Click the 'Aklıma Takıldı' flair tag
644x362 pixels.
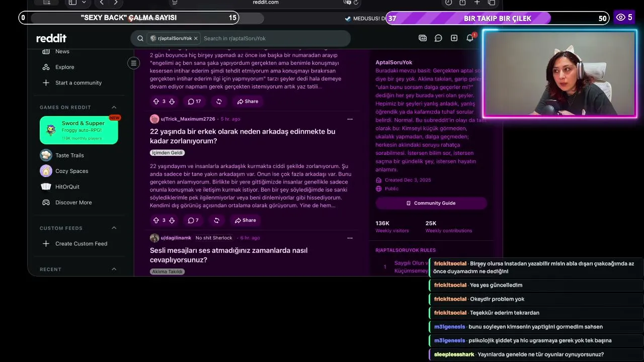167,271
